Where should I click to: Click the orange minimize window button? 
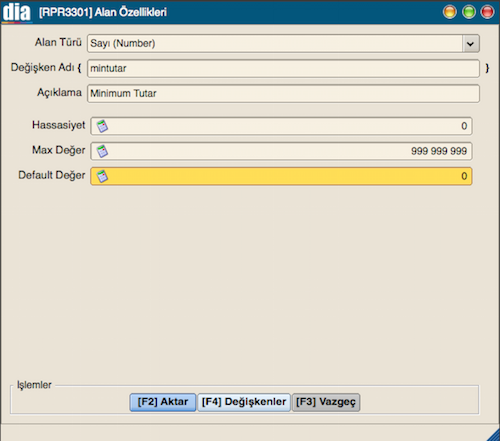click(450, 12)
